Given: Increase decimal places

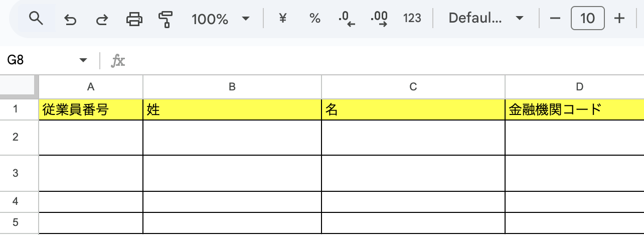Looking at the screenshot, I should point(379,19).
